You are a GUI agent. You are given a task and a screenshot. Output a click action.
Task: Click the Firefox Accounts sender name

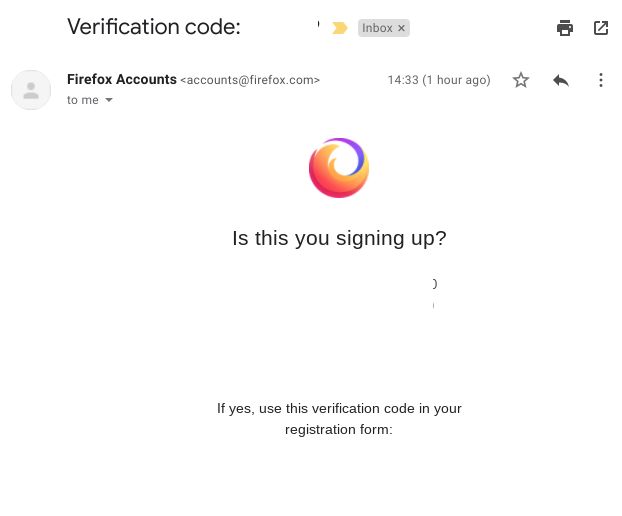tap(121, 79)
